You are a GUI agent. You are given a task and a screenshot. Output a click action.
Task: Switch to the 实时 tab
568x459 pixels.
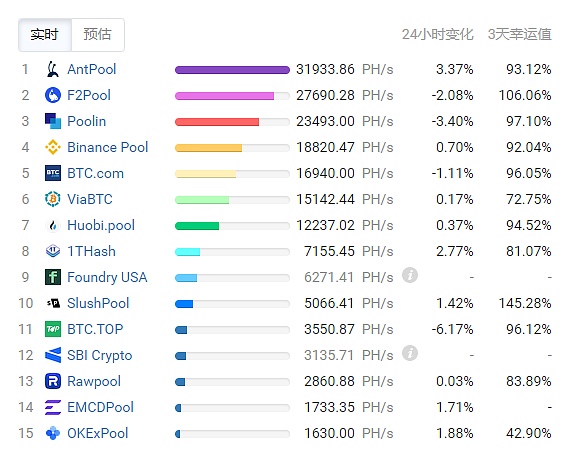click(45, 35)
